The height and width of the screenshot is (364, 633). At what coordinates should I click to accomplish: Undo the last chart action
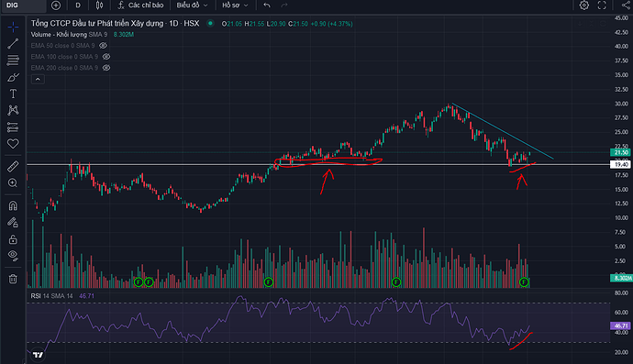(x=267, y=6)
